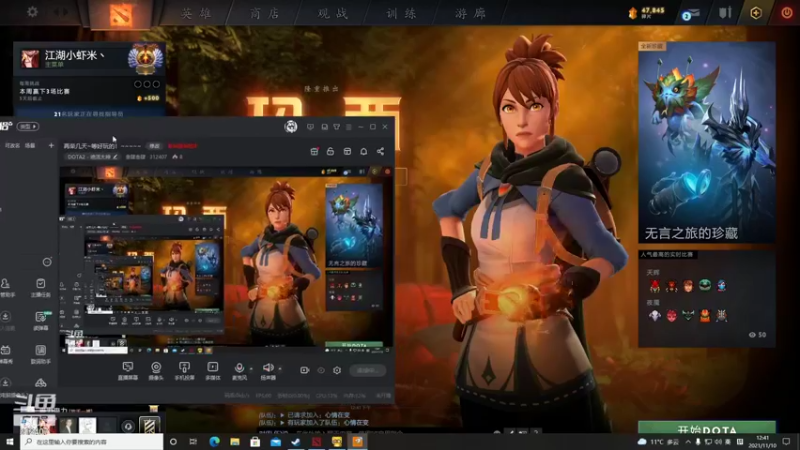Open Dota mail notifications icon
The image size is (800, 450).
[x=690, y=14]
